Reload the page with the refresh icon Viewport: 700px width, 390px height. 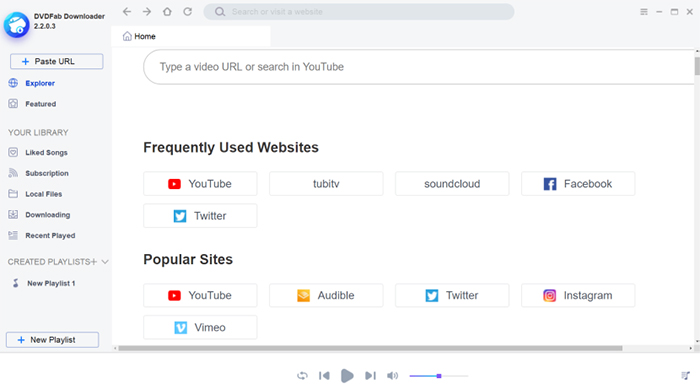tap(188, 12)
